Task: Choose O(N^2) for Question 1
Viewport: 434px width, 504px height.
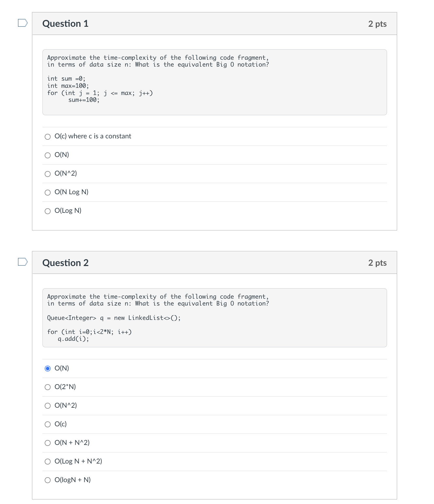Action: [x=48, y=174]
